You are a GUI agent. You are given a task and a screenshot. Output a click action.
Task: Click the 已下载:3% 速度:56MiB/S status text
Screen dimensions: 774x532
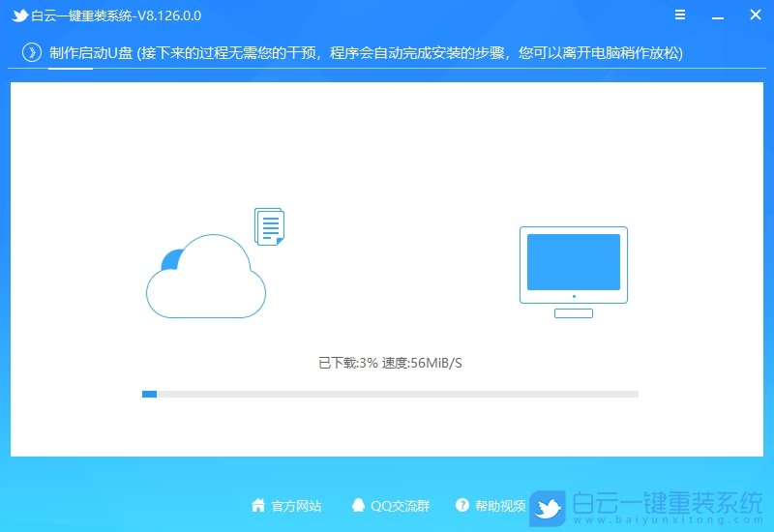[390, 364]
